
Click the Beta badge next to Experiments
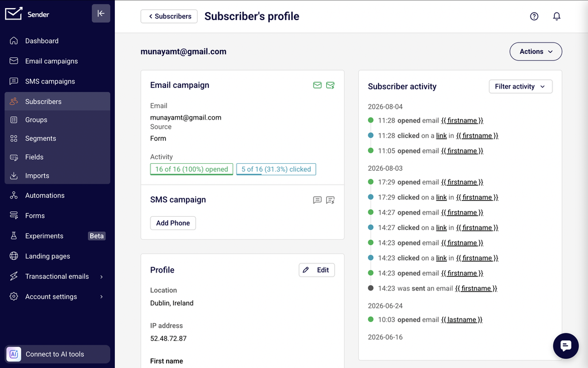pyautogui.click(x=96, y=236)
